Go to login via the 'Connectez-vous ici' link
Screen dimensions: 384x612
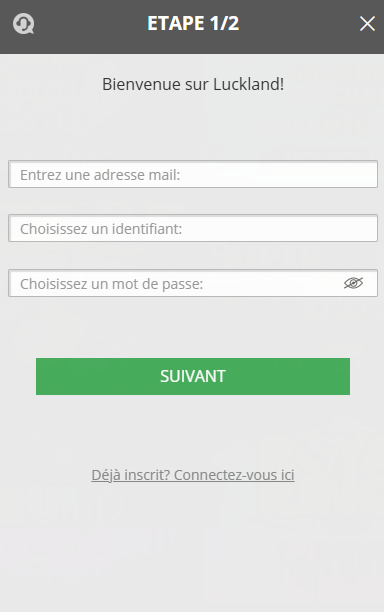tap(234, 475)
